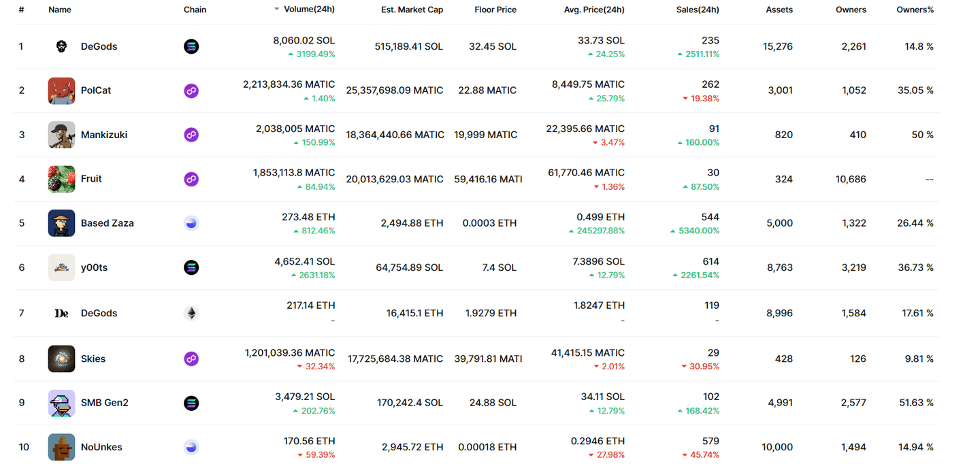This screenshot has width=980, height=466.
Task: Open the Based Zaza collection link
Action: point(107,223)
